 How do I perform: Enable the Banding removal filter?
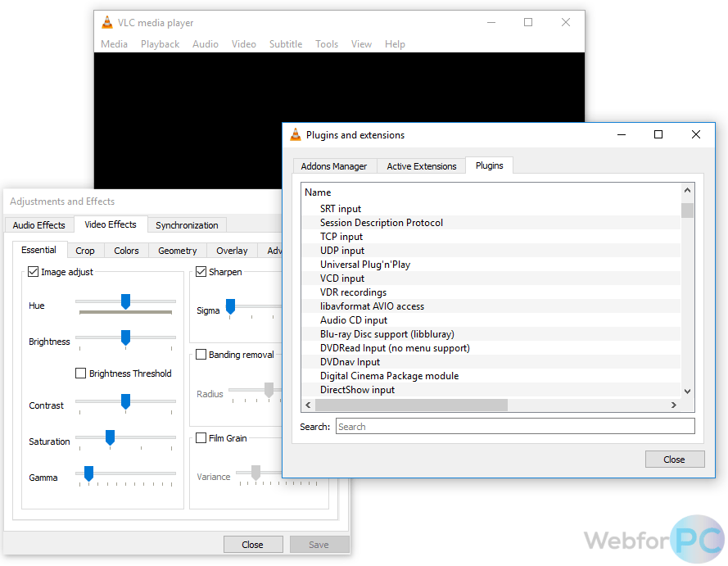tap(201, 354)
